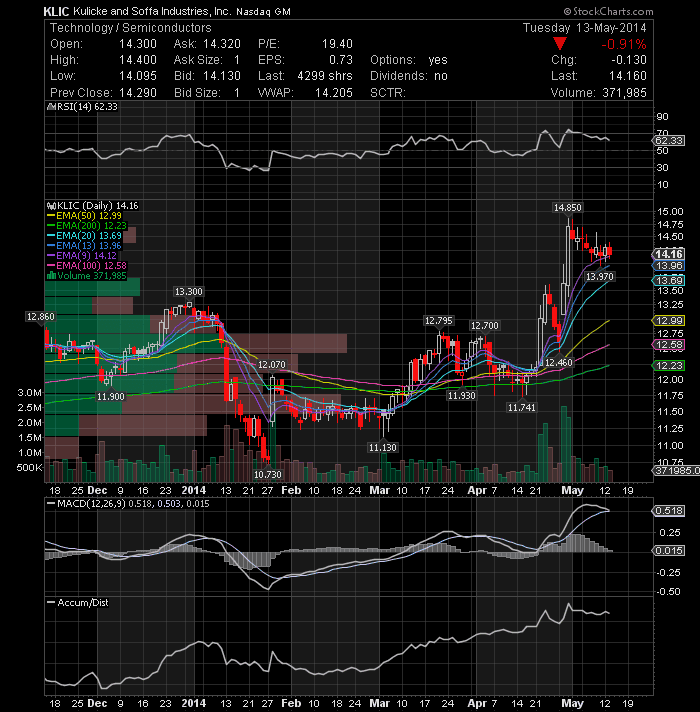Click the Prev Close value 14.290
The image size is (700, 712).
point(138,93)
